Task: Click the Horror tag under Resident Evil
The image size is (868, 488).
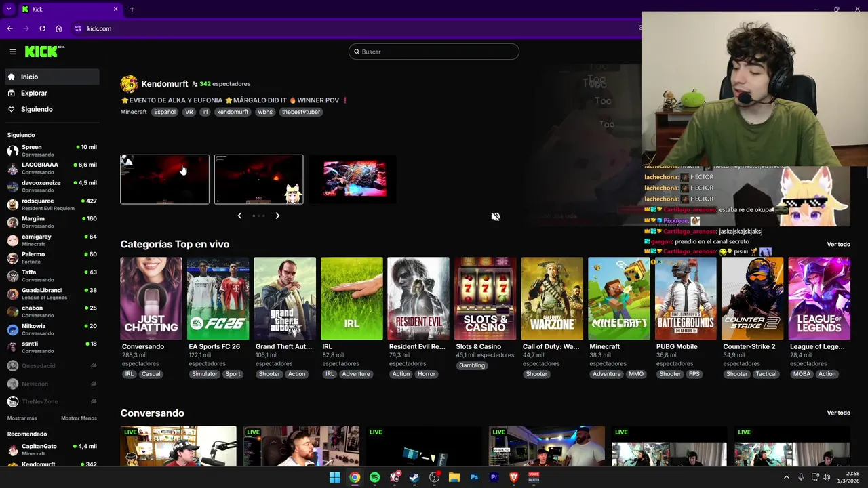Action: 427,374
